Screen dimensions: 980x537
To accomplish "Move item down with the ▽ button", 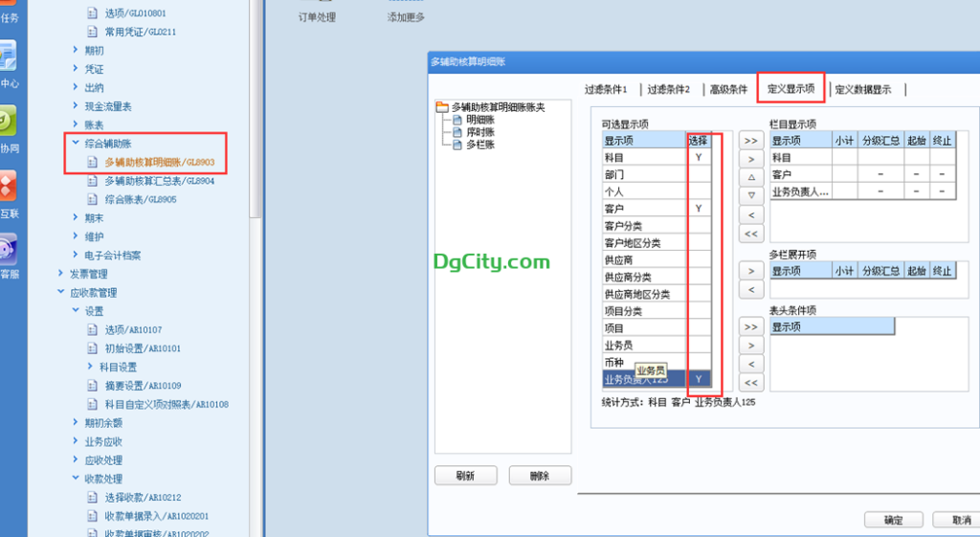I will pos(750,195).
